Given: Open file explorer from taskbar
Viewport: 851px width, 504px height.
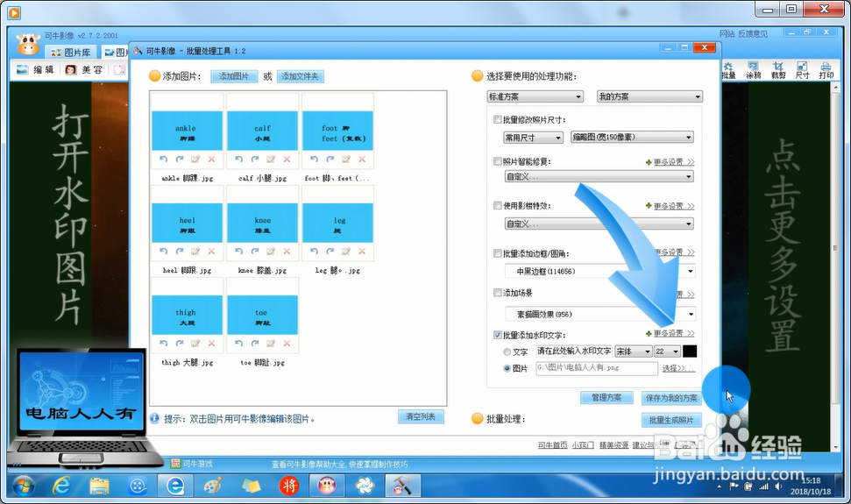Looking at the screenshot, I should point(99,486).
